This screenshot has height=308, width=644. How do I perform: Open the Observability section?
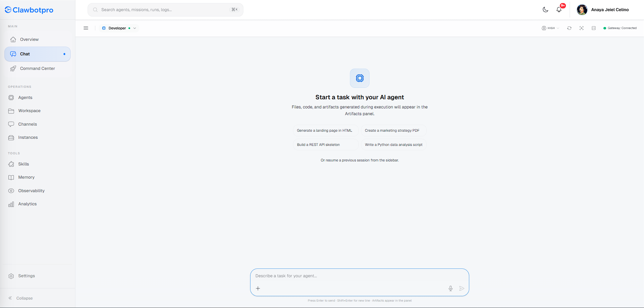(x=31, y=191)
